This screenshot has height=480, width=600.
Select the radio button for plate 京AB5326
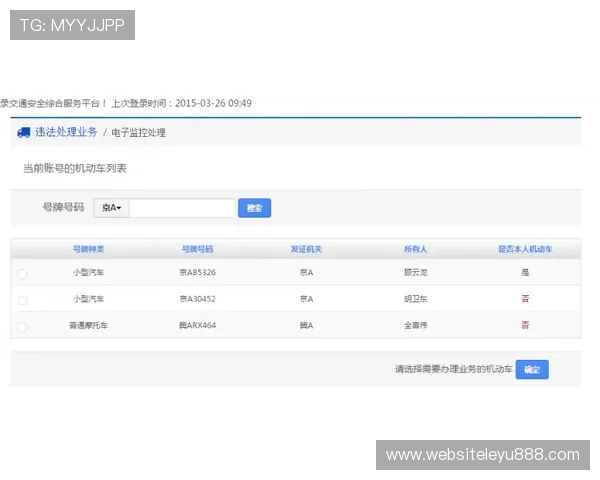click(22, 274)
